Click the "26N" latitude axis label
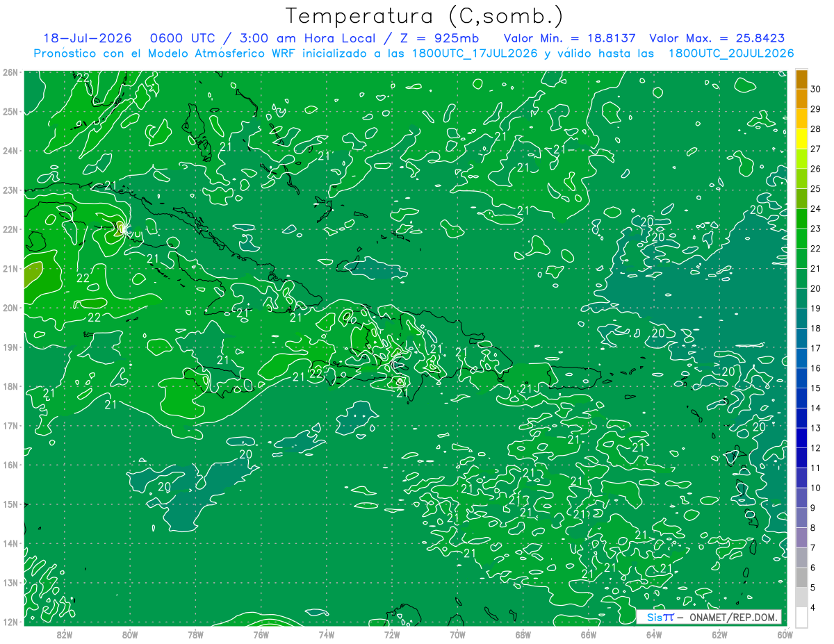This screenshot has height=644, width=834. coord(10,72)
